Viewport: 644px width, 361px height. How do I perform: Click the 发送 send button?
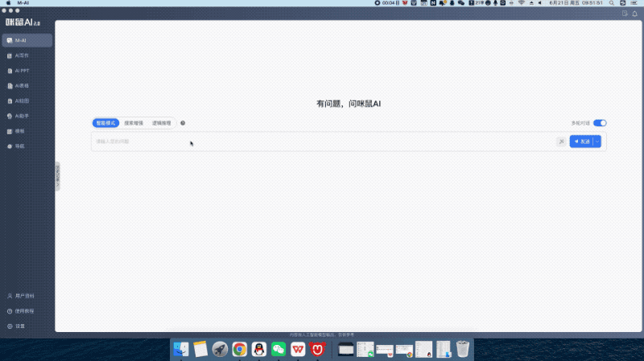point(581,142)
